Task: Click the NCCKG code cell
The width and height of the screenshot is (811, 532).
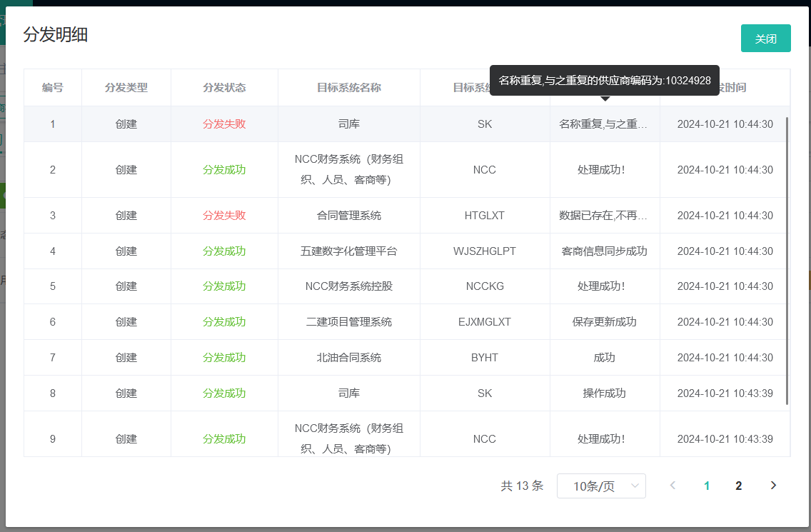Action: coord(485,286)
